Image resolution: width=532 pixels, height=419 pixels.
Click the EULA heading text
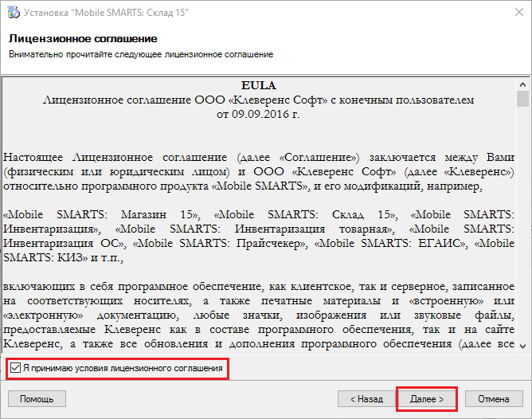pyautogui.click(x=259, y=85)
